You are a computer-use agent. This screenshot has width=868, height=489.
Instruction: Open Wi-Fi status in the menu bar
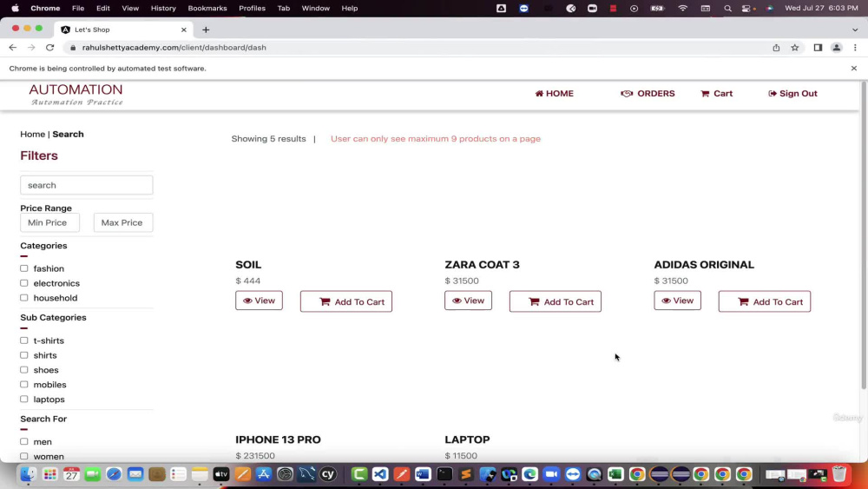pyautogui.click(x=682, y=9)
